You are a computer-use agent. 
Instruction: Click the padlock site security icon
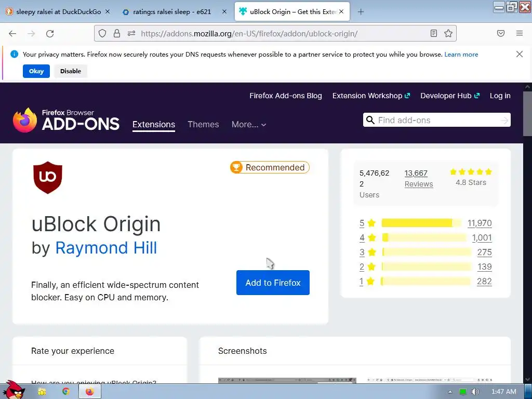tap(117, 33)
